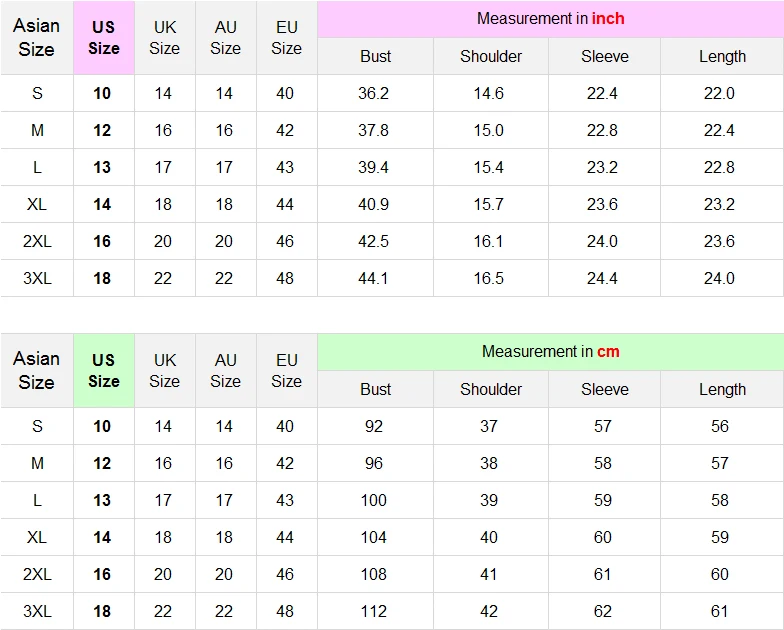The width and height of the screenshot is (784, 630).
Task: Click the EU Size header in cm table
Action: pos(286,370)
